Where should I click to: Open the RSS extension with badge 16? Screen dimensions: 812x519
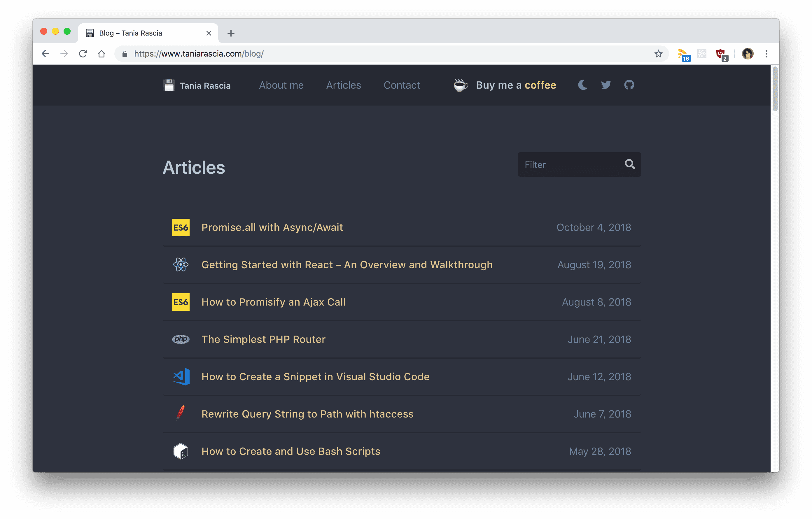point(684,55)
